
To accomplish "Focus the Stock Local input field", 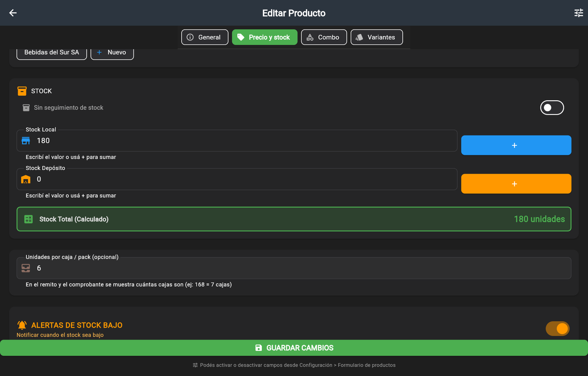I will click(237, 141).
